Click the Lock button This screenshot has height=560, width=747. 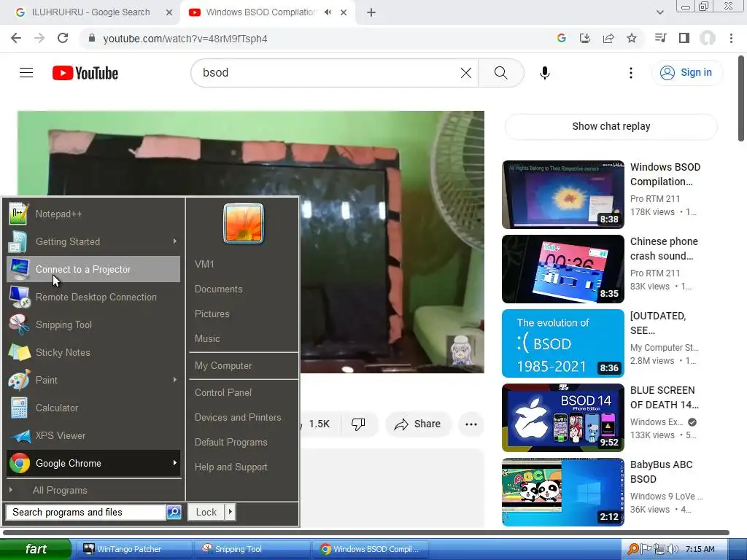pos(206,512)
